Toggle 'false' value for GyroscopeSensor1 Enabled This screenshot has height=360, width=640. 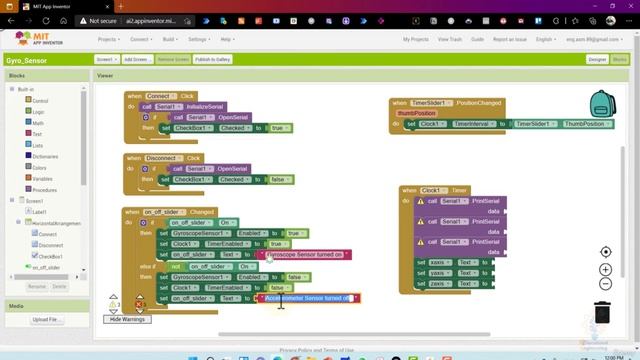pos(297,277)
